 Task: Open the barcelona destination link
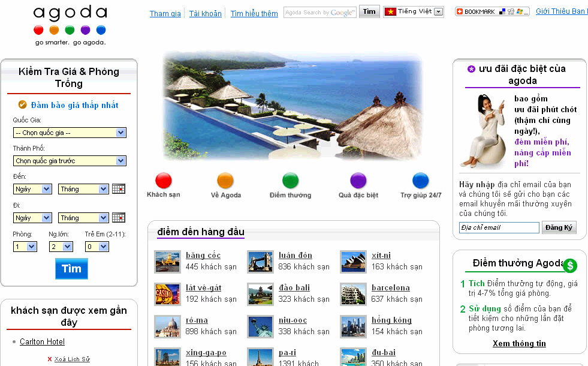point(390,287)
